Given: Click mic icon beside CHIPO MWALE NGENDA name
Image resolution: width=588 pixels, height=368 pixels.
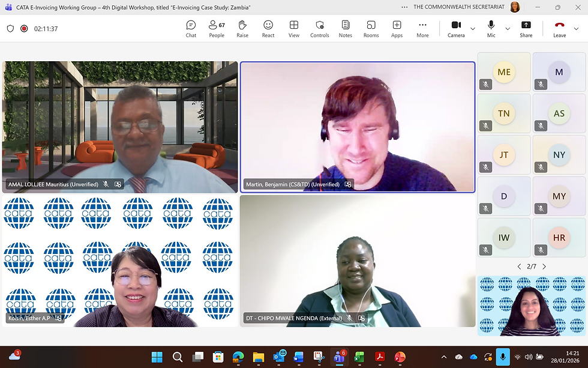Looking at the screenshot, I should [x=349, y=318].
